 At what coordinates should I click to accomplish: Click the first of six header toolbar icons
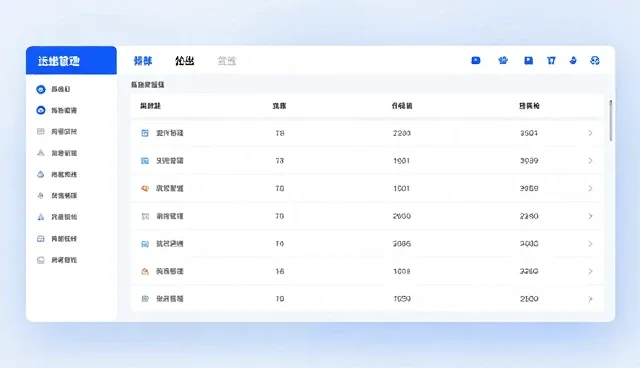tap(476, 60)
